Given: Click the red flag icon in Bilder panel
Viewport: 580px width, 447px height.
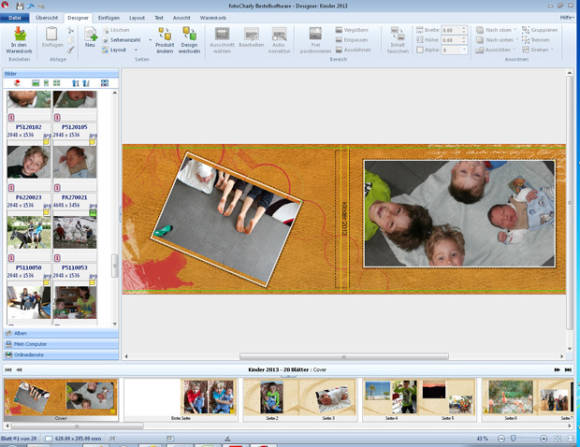Looking at the screenshot, I should coord(17,83).
